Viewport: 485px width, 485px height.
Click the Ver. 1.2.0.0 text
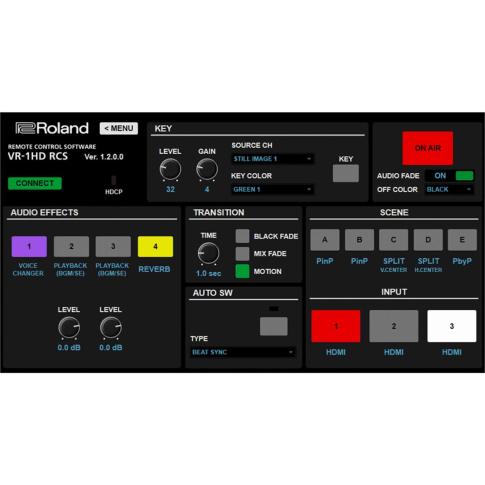pos(104,157)
